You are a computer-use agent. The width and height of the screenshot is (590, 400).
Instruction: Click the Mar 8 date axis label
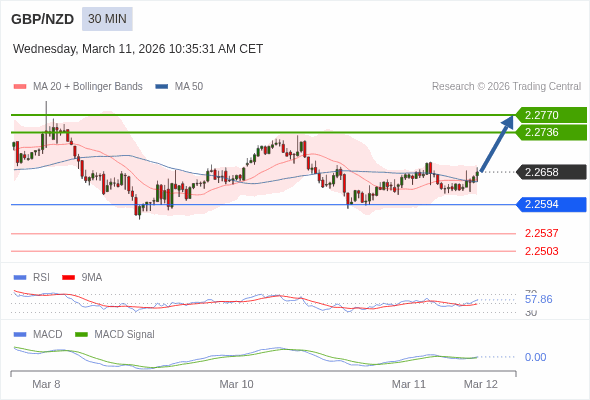[x=46, y=384]
